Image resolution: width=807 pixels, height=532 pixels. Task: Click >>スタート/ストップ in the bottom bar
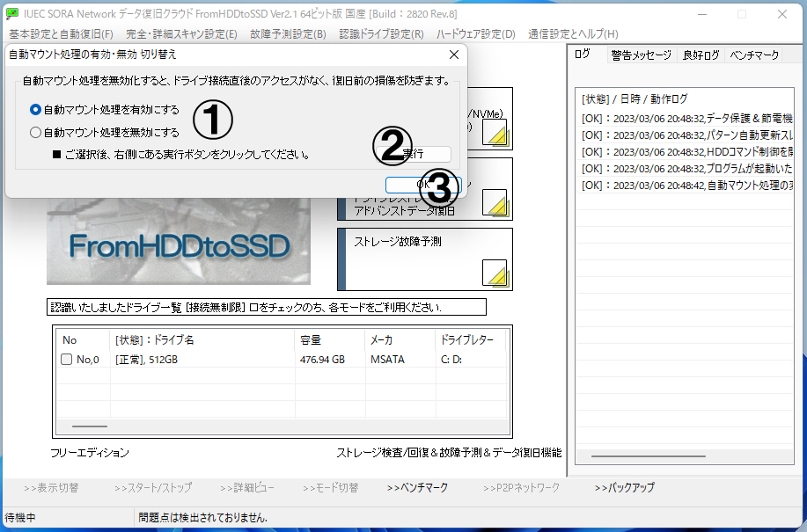[x=153, y=488]
